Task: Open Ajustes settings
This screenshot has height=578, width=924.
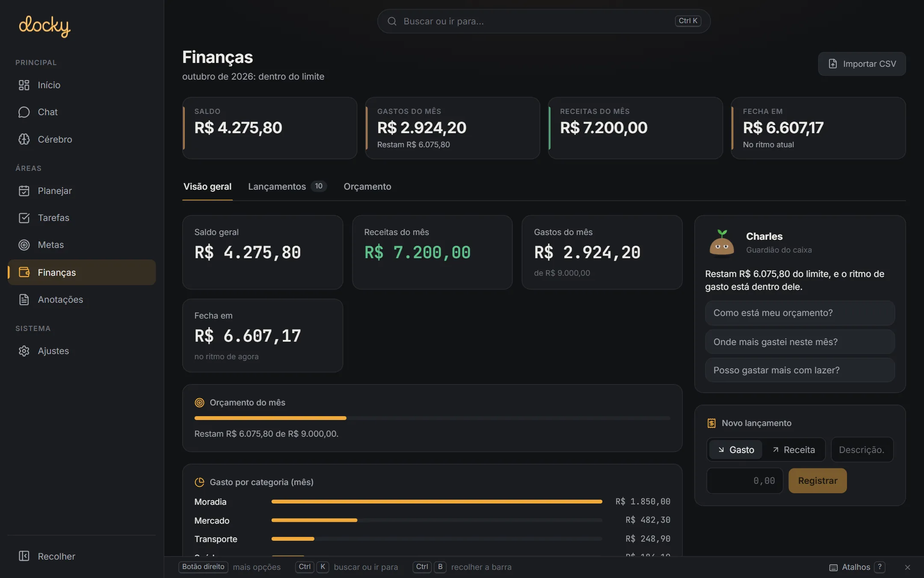Action: tap(82, 351)
